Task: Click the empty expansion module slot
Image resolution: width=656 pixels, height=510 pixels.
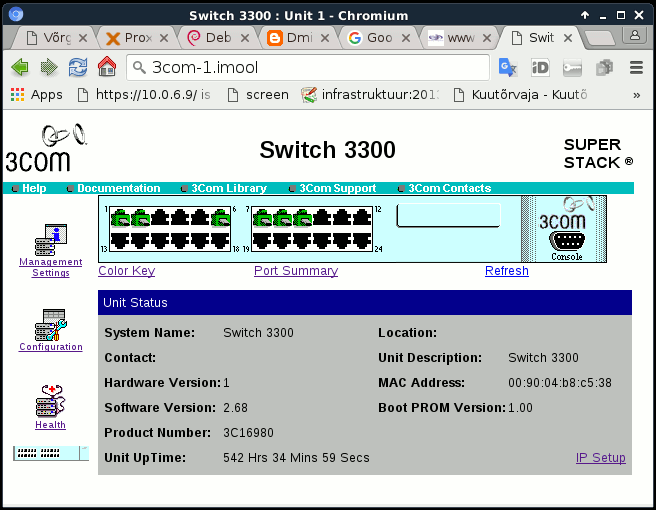Action: [448, 215]
